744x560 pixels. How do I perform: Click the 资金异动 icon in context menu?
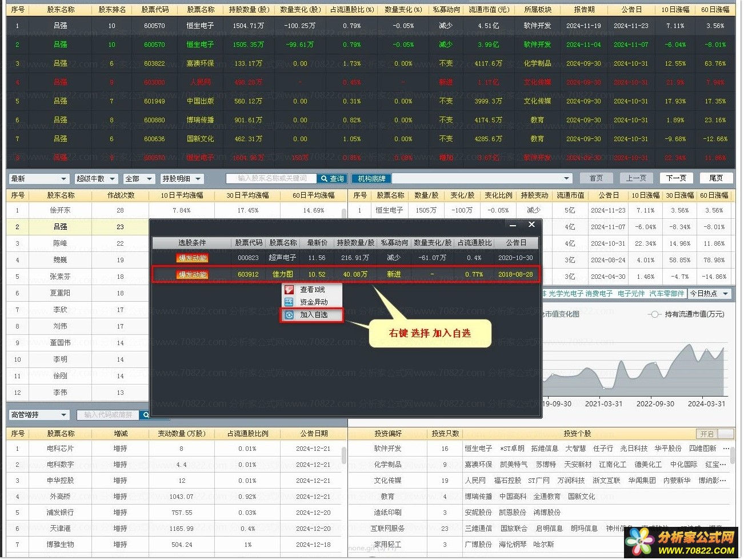point(289,302)
